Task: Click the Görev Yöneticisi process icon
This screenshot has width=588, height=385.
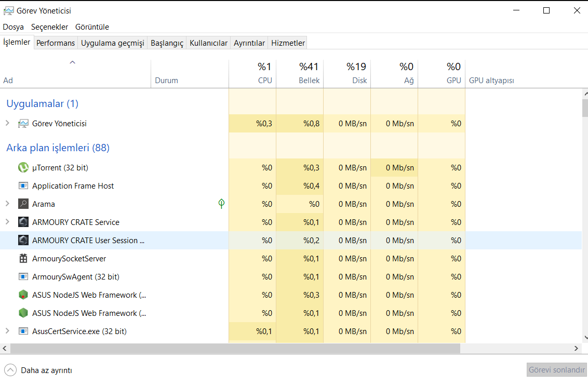Action: pos(23,124)
